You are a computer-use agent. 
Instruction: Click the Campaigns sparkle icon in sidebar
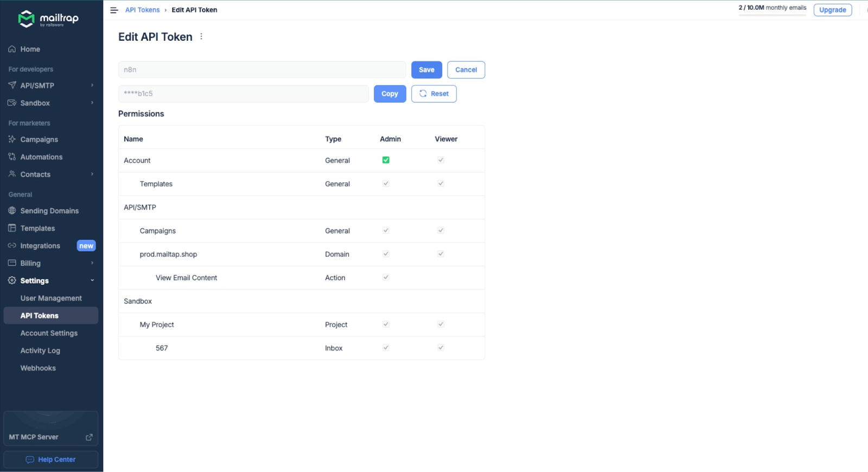click(x=12, y=139)
